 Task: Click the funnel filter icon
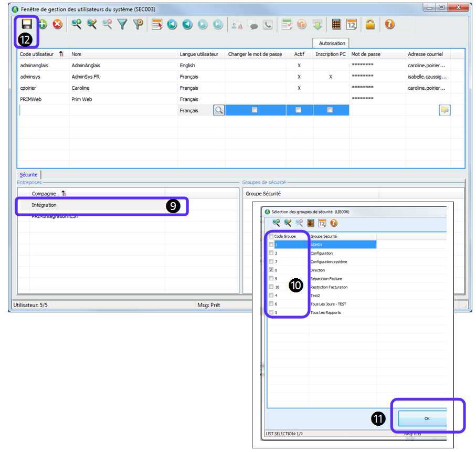122,24
